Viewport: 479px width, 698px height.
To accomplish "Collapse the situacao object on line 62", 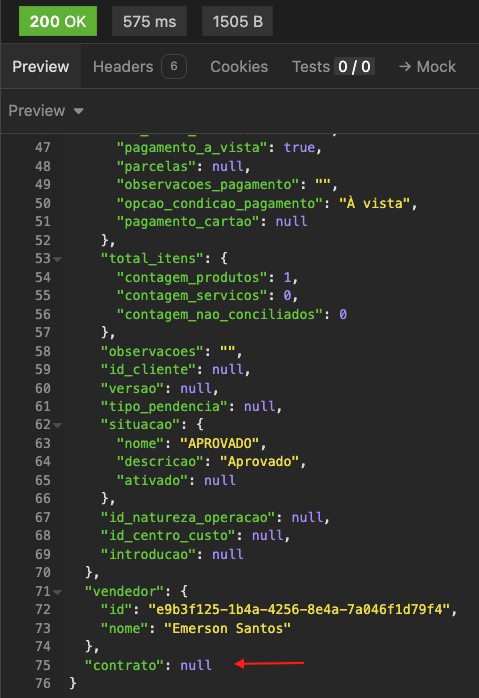I will pos(57,425).
